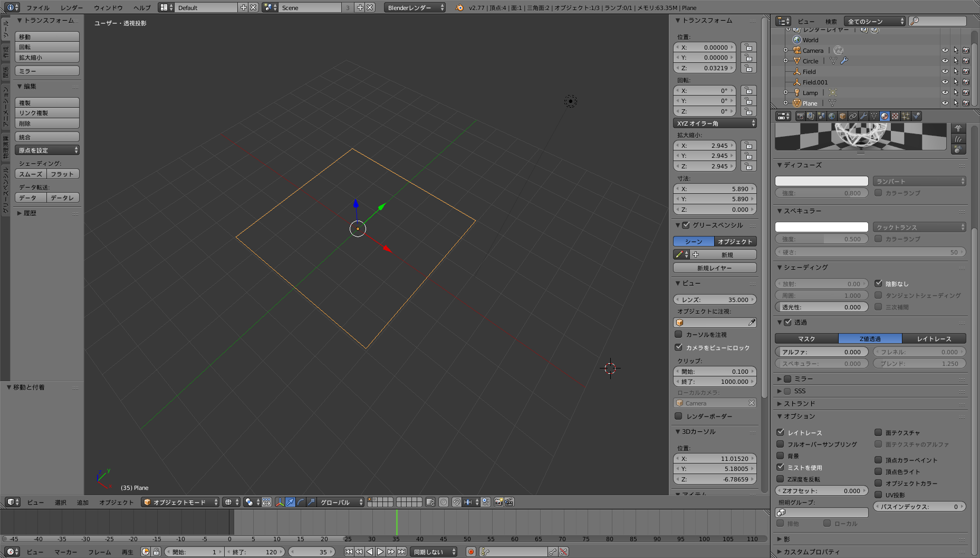Open the Material sphere tab
This screenshot has height=558, width=980.
coord(885,116)
